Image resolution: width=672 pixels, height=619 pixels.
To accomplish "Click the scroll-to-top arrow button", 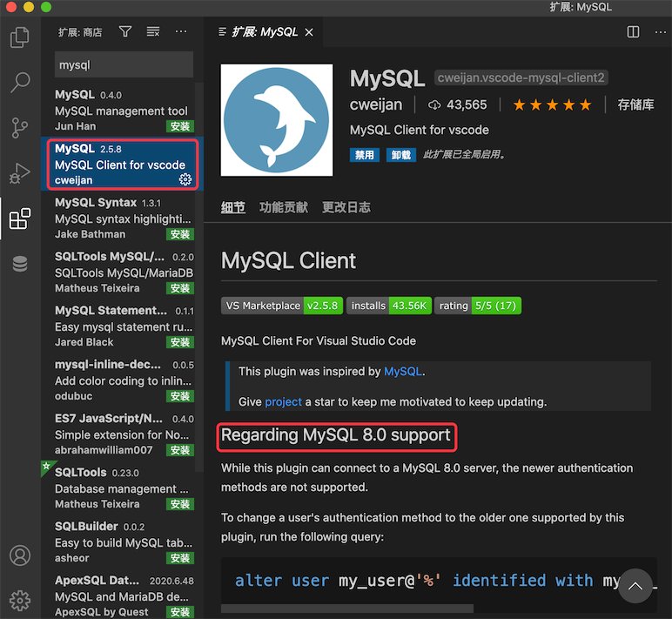I will coord(635,586).
